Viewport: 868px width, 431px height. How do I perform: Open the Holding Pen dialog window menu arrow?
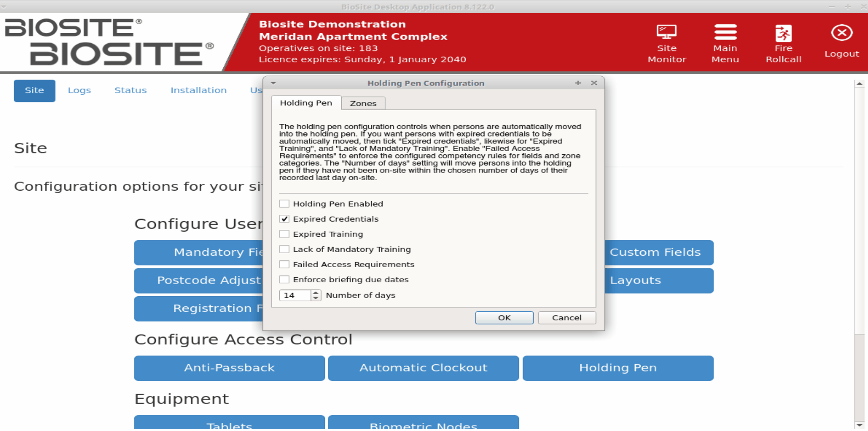coord(273,83)
